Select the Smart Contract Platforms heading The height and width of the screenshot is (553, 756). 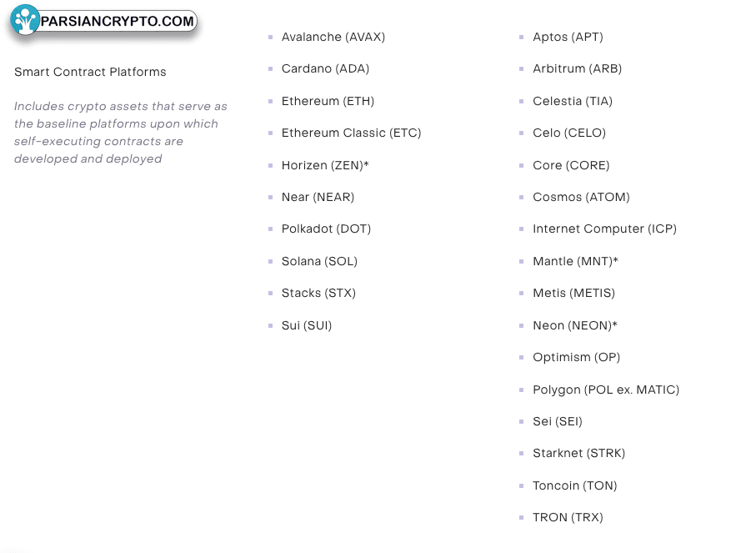90,72
